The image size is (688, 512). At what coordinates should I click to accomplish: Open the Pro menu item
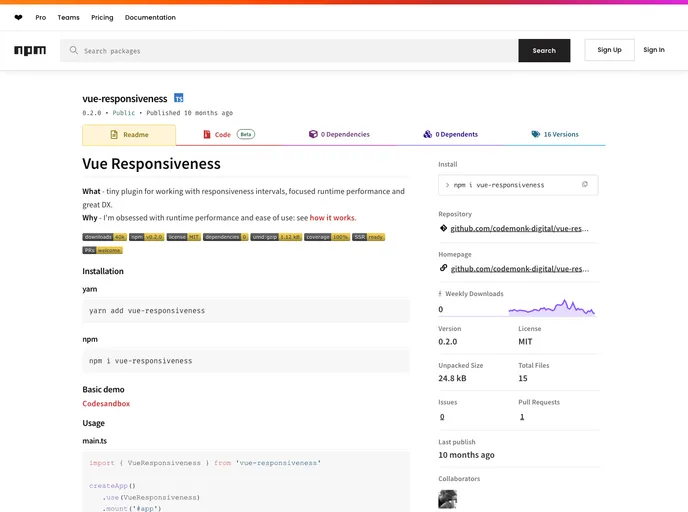click(41, 18)
